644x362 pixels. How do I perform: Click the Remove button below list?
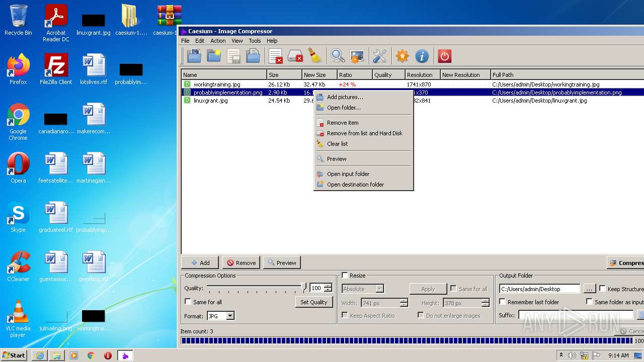[241, 262]
